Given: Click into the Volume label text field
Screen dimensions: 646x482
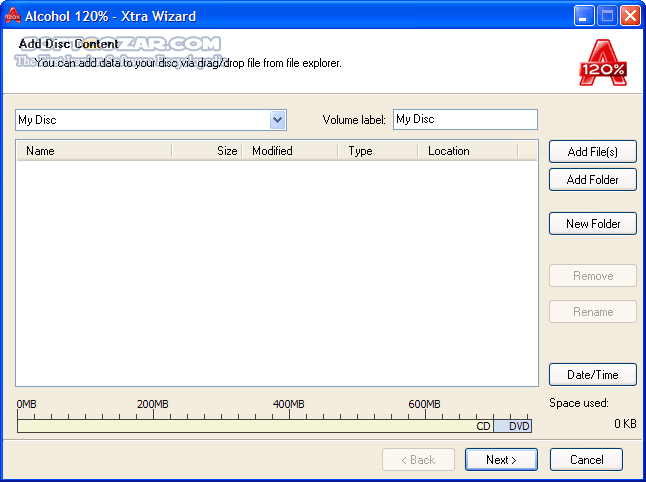Looking at the screenshot, I should click(465, 119).
